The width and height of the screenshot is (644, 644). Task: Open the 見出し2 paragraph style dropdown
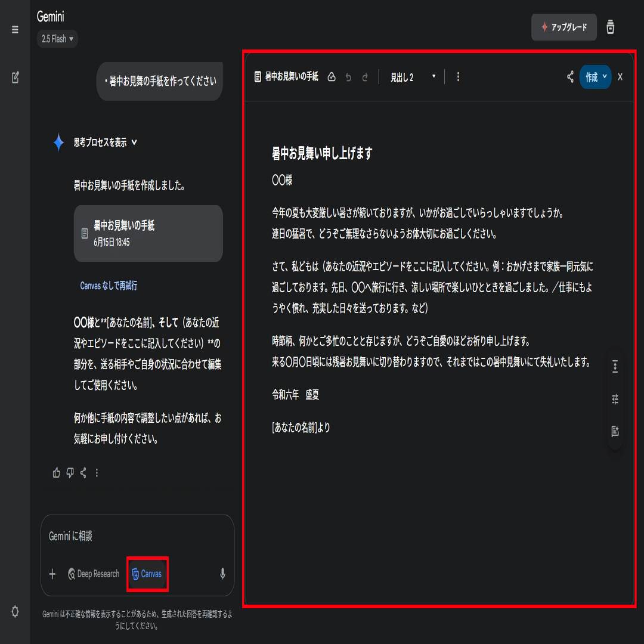click(413, 76)
